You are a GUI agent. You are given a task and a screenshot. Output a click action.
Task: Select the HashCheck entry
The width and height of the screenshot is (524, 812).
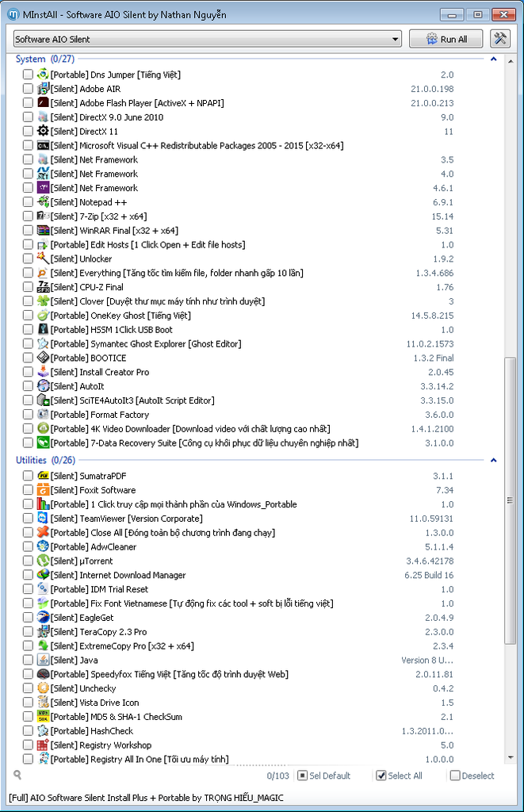(238, 730)
